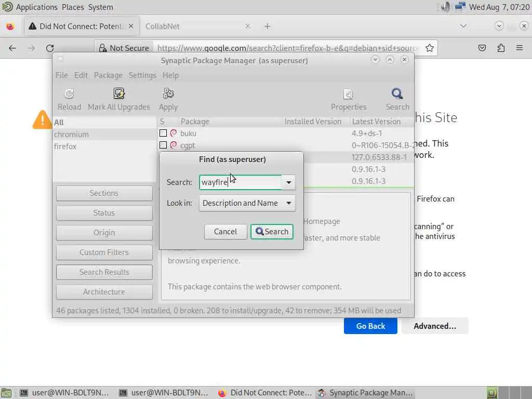This screenshot has height=399, width=532.
Task: Click the Advanced… button in Firefox
Action: click(x=435, y=326)
